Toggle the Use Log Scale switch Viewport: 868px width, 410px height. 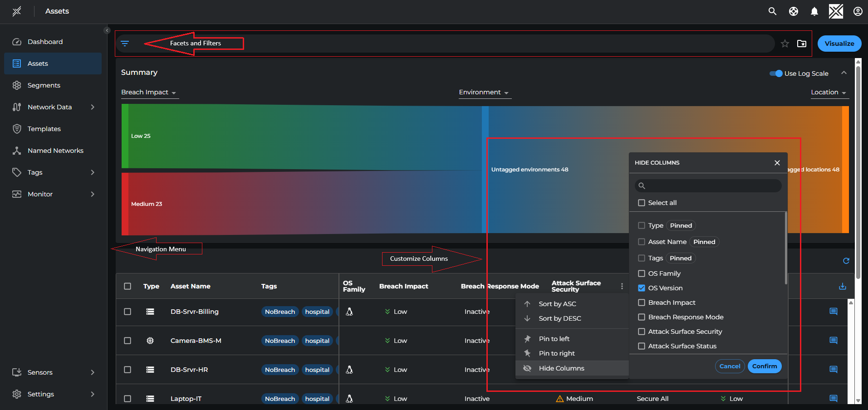click(x=776, y=73)
